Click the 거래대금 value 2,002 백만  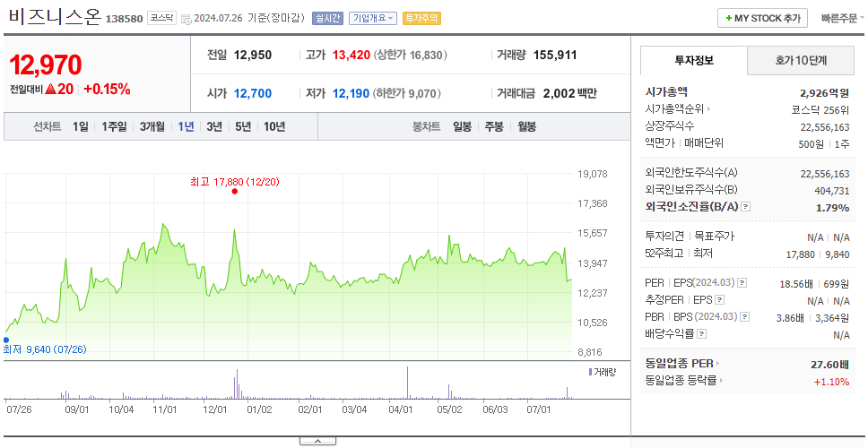pos(570,93)
